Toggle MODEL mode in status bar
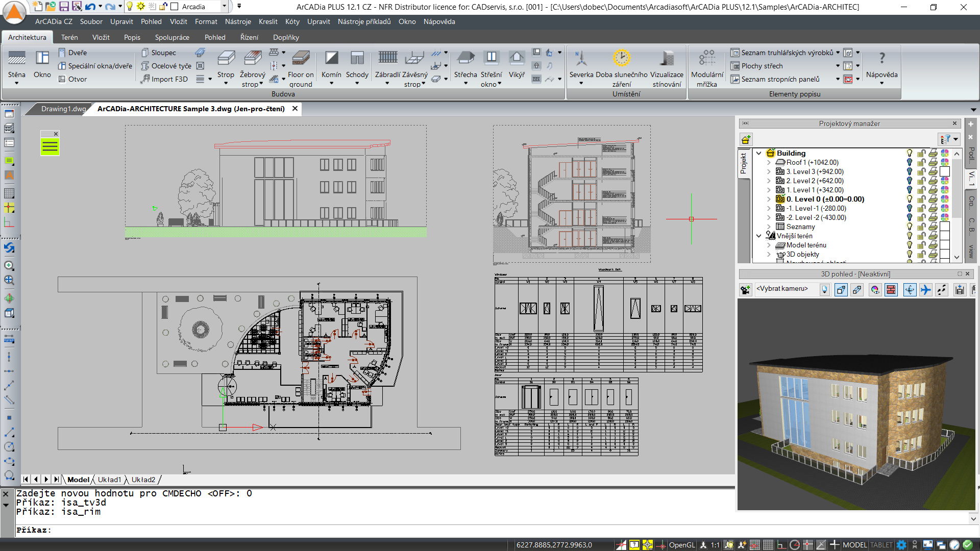The image size is (980, 551). click(854, 545)
